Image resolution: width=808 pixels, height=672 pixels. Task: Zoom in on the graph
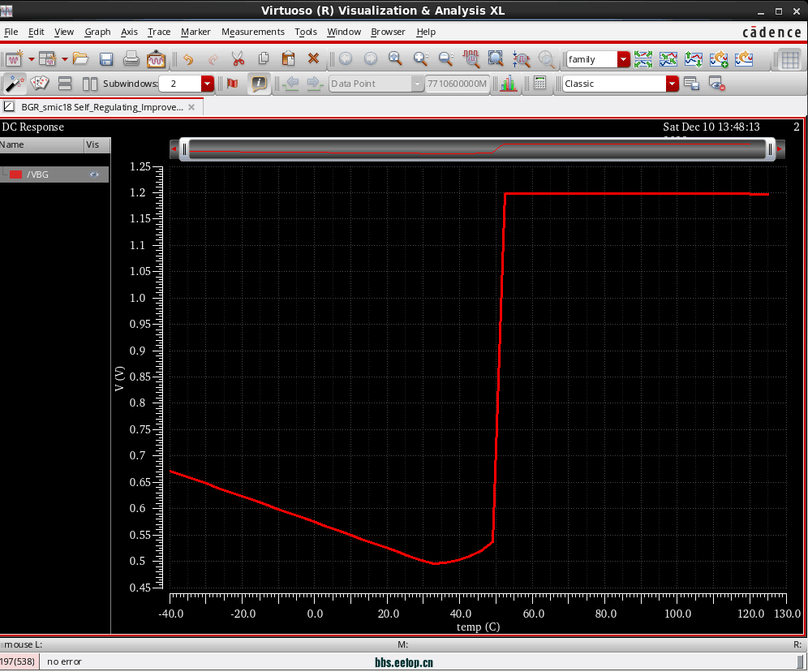click(421, 58)
